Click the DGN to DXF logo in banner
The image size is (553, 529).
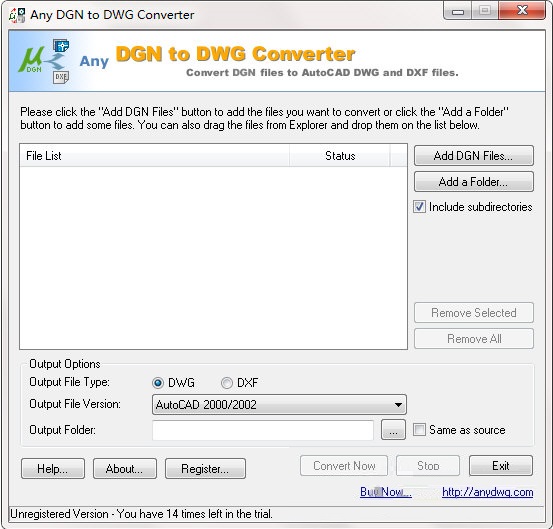click(44, 61)
